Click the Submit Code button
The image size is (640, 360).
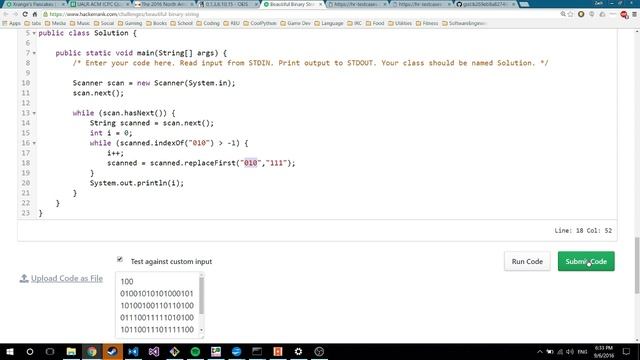point(586,261)
